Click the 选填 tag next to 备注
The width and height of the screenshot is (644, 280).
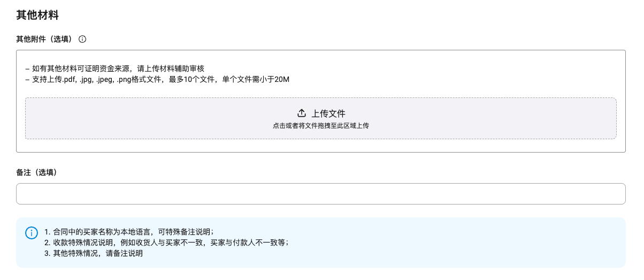point(45,172)
